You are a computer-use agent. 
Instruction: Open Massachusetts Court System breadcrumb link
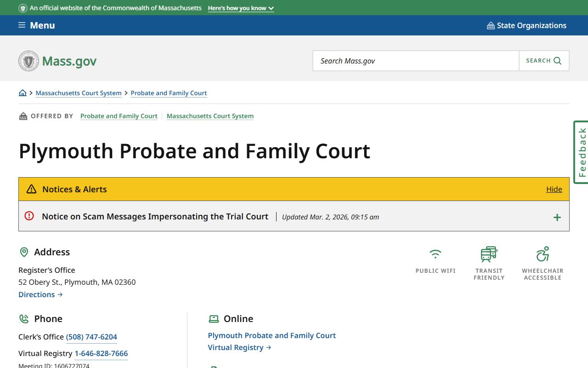[x=79, y=93]
